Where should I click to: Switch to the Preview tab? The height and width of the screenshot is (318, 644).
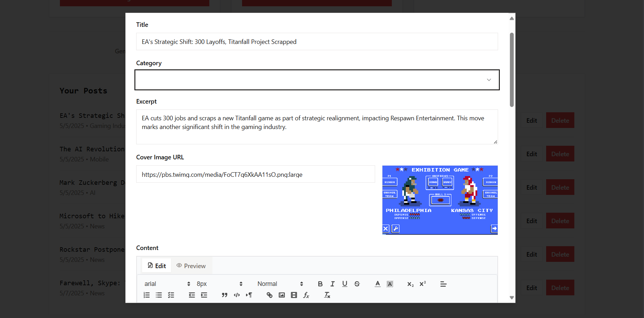pos(191,266)
